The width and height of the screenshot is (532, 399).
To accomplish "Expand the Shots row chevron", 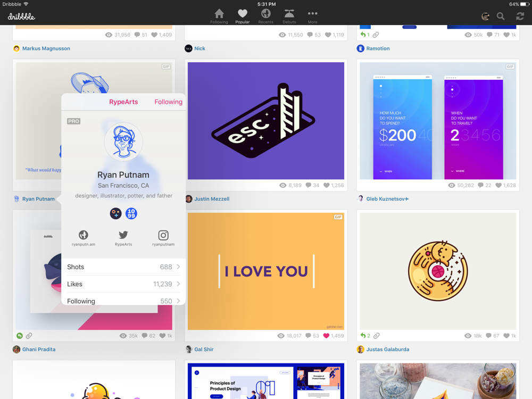I will (x=178, y=267).
